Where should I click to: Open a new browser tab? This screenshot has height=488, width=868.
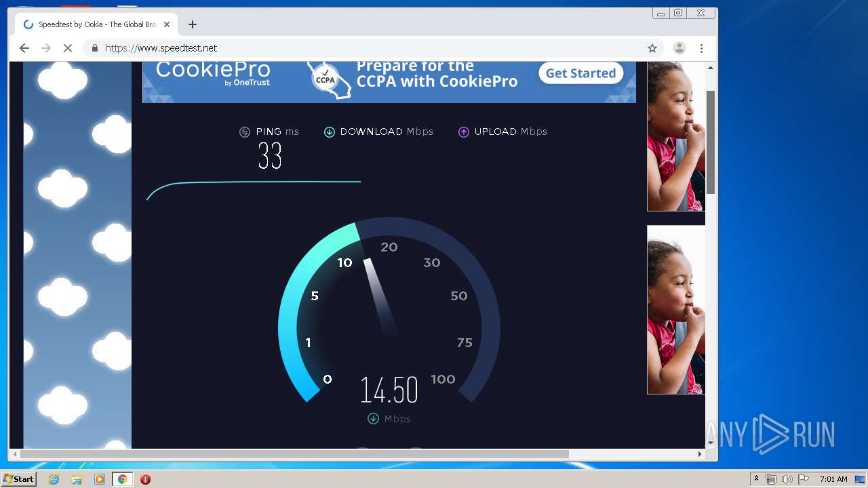[x=193, y=24]
